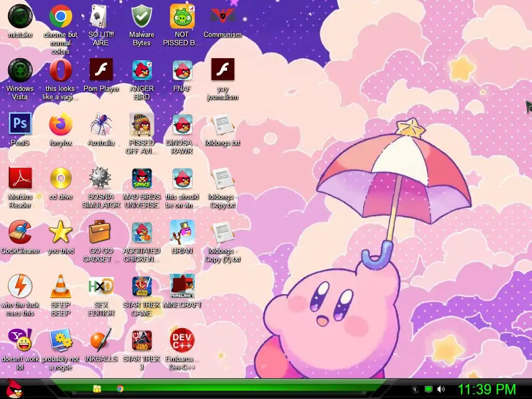The width and height of the screenshot is (532, 399).
Task: Open the 'mistake' desktop icon
Action: click(20, 16)
